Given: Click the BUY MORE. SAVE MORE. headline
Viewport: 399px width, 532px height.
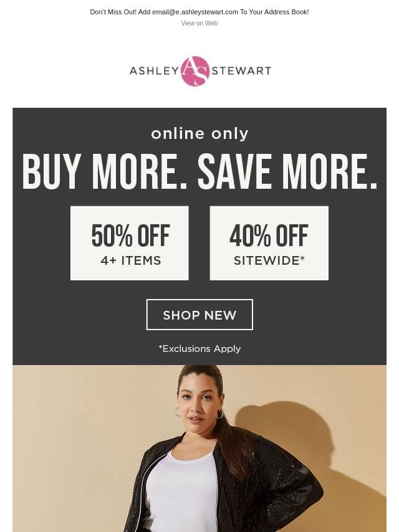Looking at the screenshot, I should click(199, 172).
